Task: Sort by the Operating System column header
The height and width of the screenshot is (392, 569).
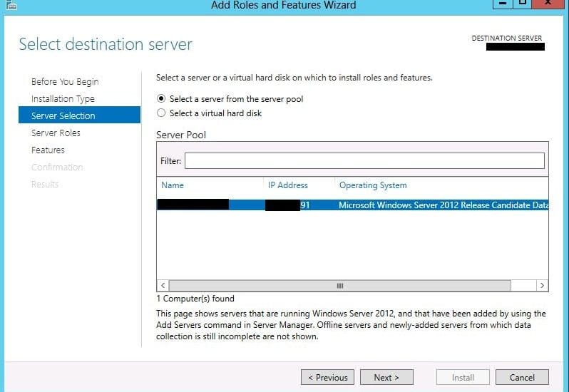Action: pyautogui.click(x=373, y=185)
